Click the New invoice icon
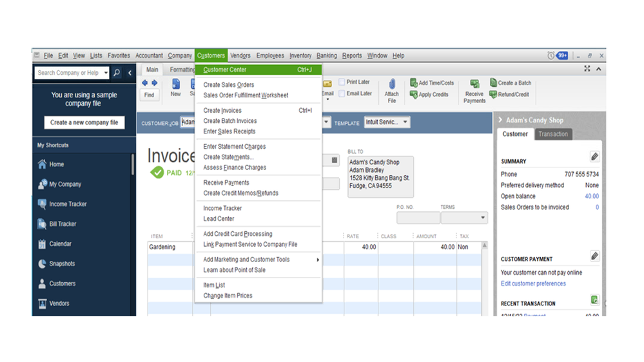Screen dimensions: 644x362 pos(176,84)
